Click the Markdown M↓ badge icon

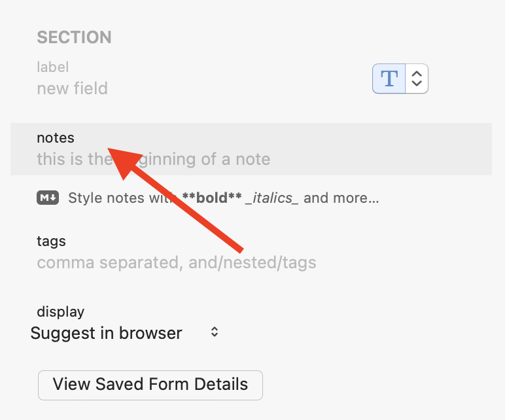(48, 198)
